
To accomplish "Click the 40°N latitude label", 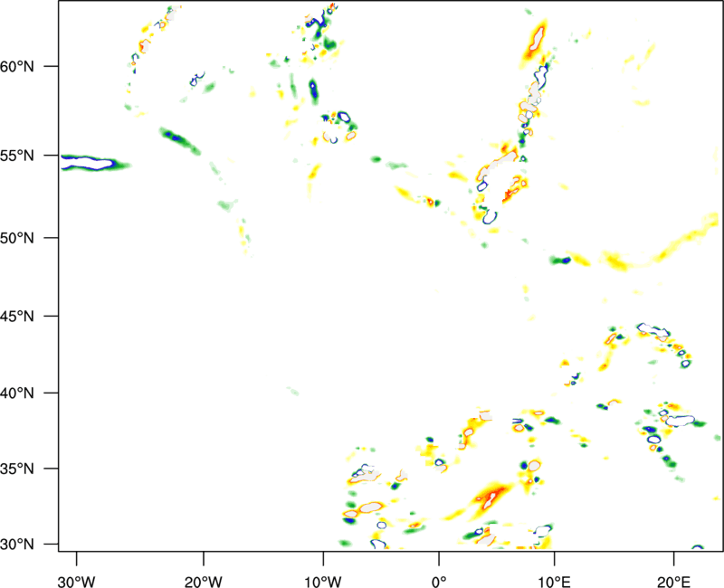I will tap(17, 394).
